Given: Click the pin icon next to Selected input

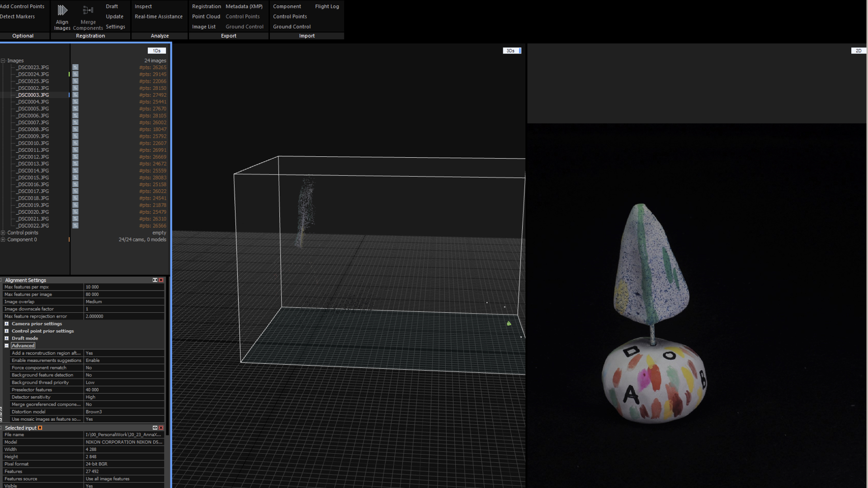Looking at the screenshot, I should pyautogui.click(x=40, y=428).
